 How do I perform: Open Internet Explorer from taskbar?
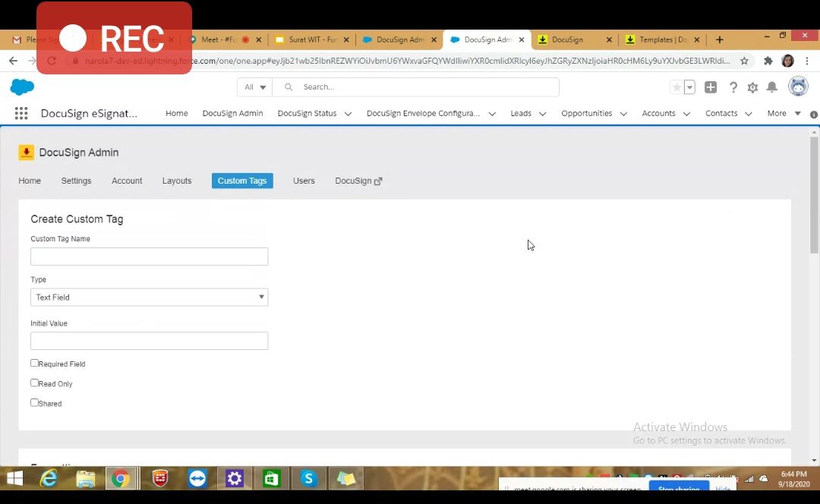click(49, 478)
